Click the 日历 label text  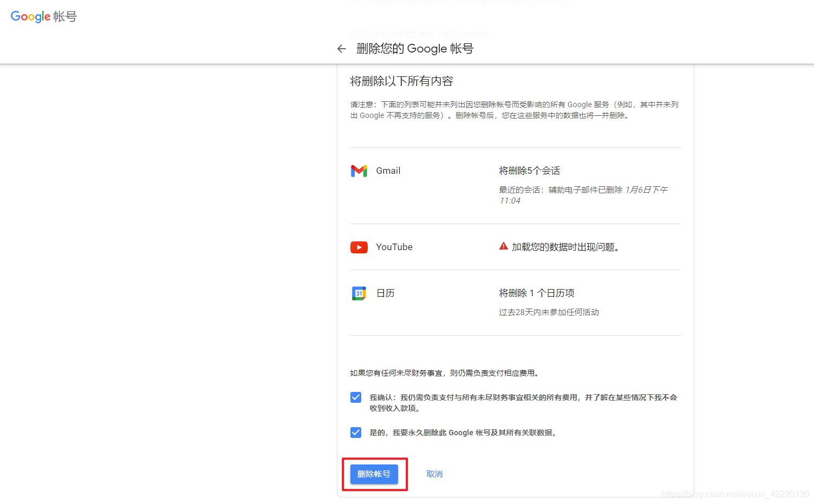[x=386, y=293]
